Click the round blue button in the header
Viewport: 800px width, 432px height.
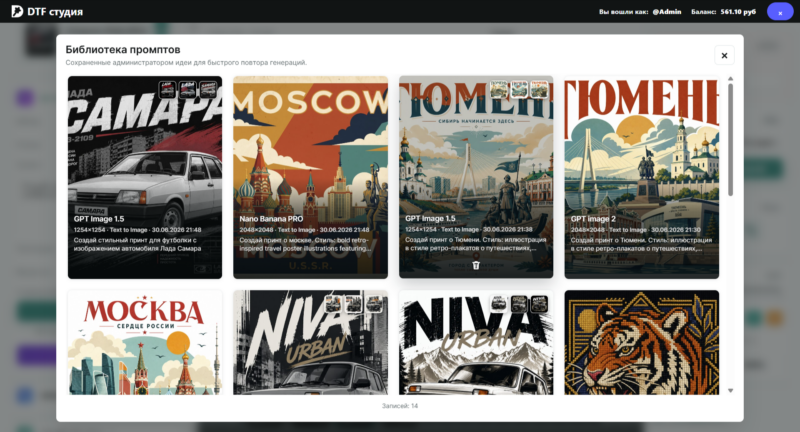(x=780, y=12)
